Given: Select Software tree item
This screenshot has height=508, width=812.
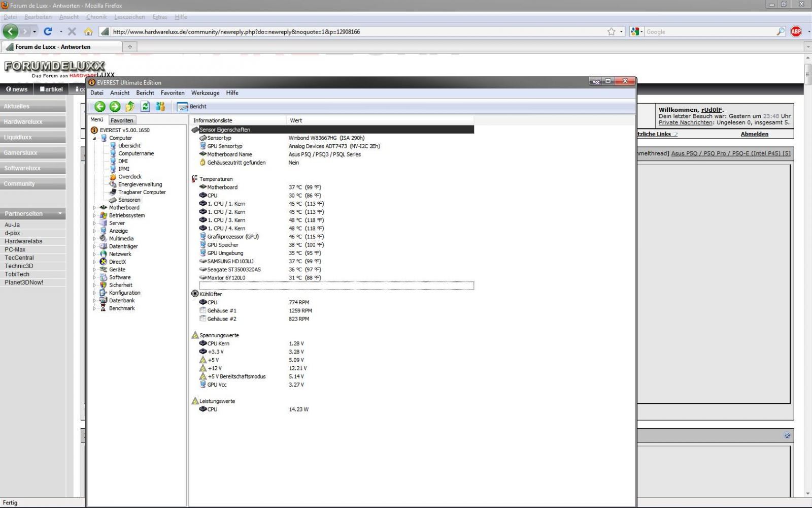Looking at the screenshot, I should tap(120, 277).
